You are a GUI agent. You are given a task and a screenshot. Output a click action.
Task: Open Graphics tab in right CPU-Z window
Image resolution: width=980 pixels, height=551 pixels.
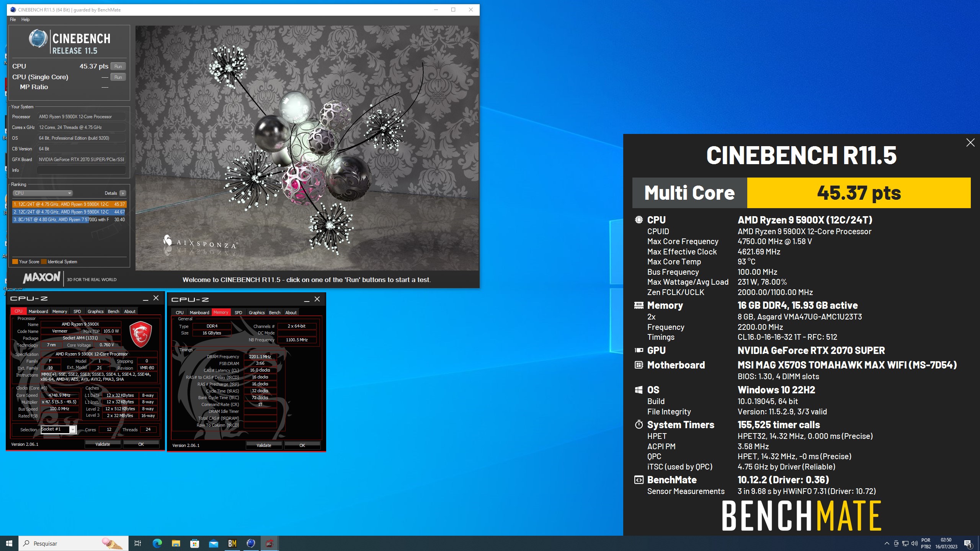(256, 313)
